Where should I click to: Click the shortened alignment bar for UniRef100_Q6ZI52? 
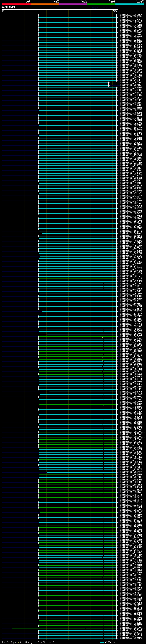(74, 85)
